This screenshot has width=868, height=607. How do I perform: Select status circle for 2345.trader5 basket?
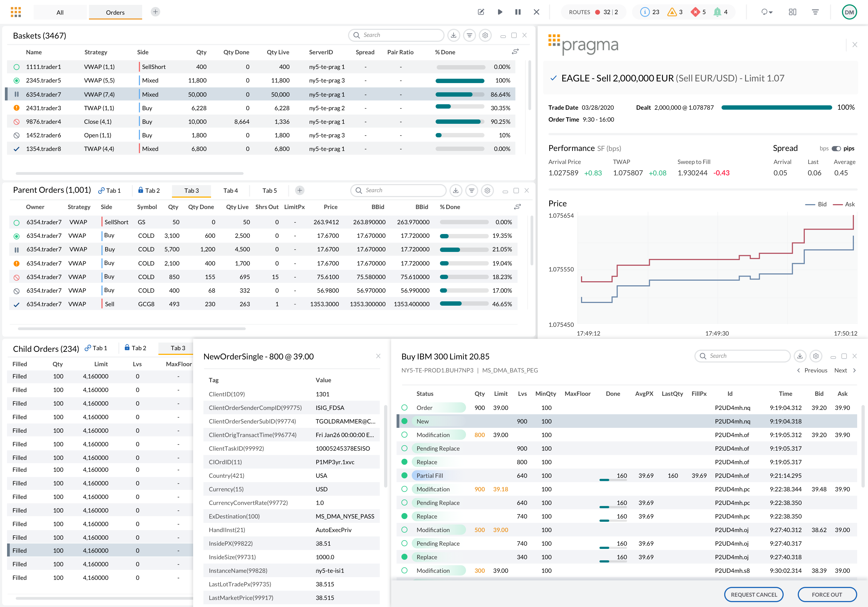(x=16, y=81)
